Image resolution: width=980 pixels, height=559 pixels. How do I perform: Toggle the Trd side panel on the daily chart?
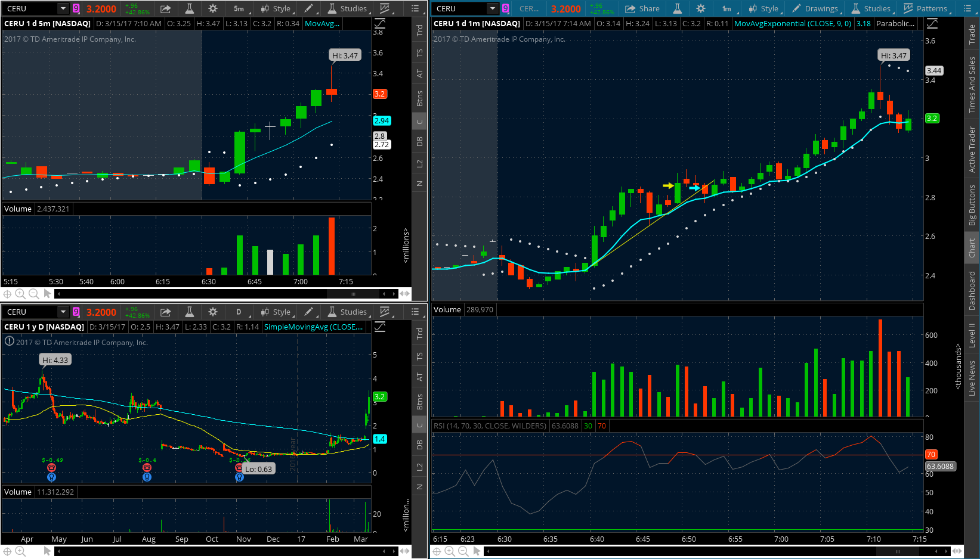click(420, 333)
